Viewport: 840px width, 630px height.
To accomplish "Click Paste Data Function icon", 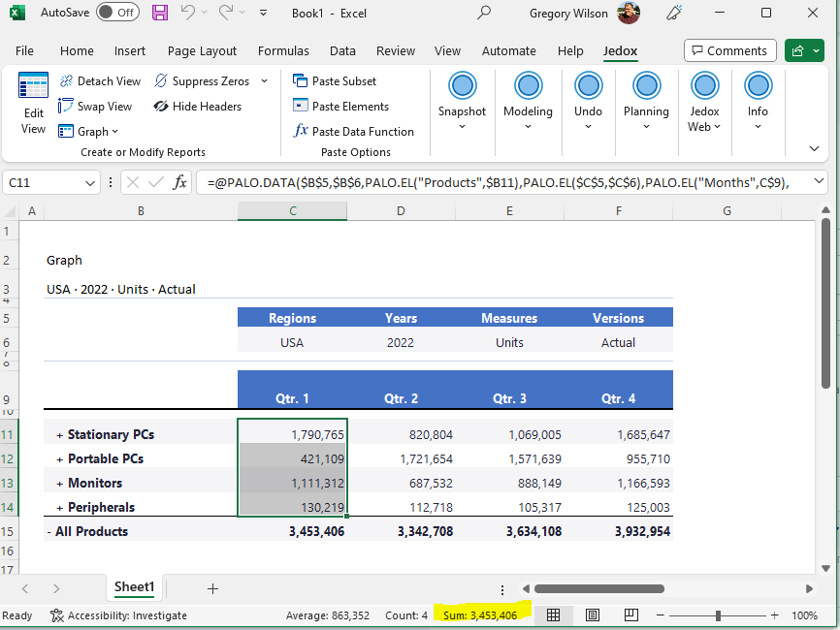I will point(301,132).
